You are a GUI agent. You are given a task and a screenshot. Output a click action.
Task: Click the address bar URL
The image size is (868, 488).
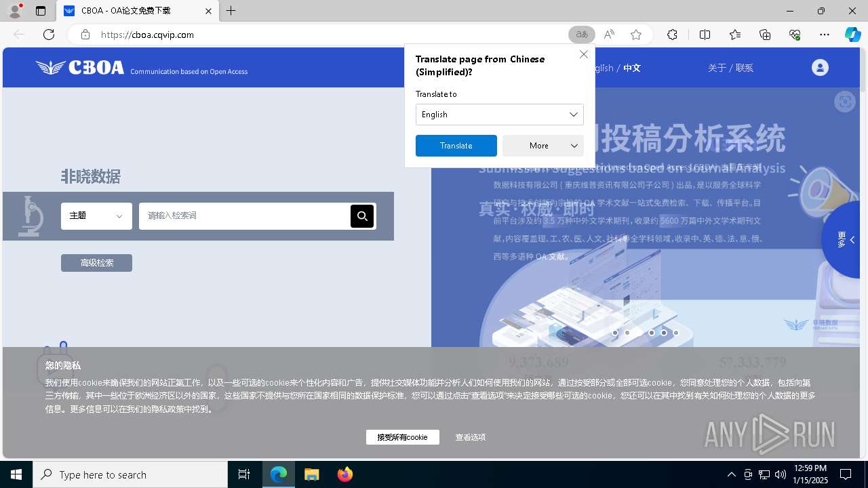(x=147, y=35)
